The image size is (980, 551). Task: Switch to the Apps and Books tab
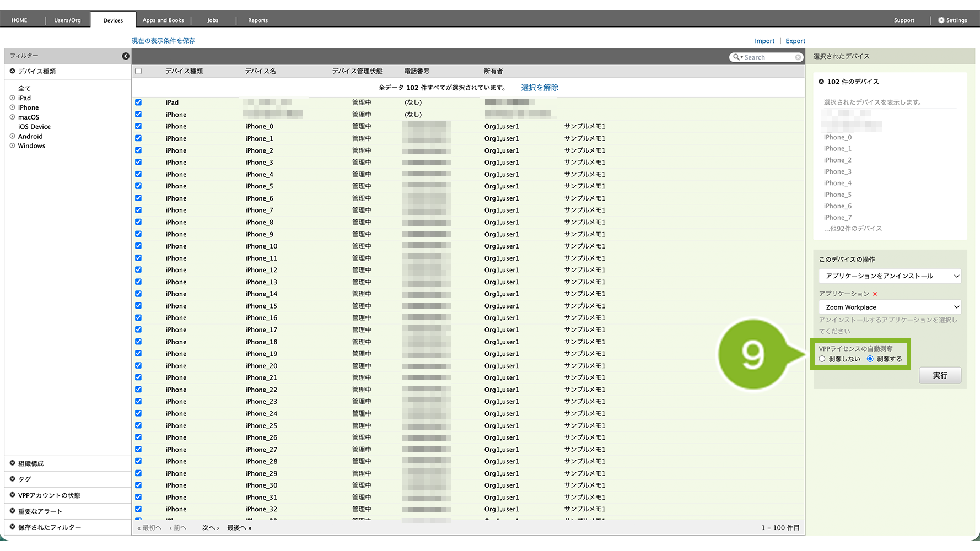pos(163,20)
